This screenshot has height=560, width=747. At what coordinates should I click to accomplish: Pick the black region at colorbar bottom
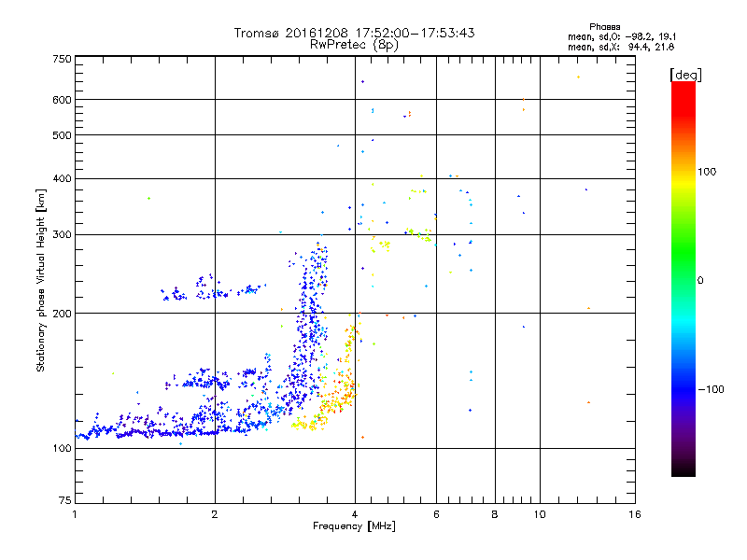684,469
